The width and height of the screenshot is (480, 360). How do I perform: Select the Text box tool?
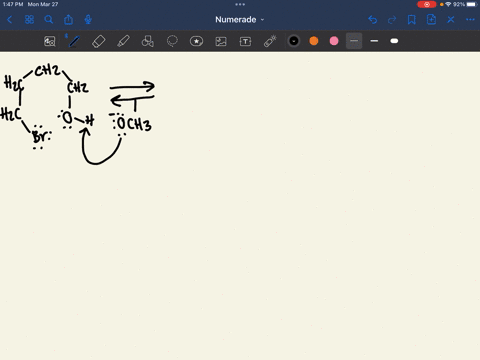(245, 41)
